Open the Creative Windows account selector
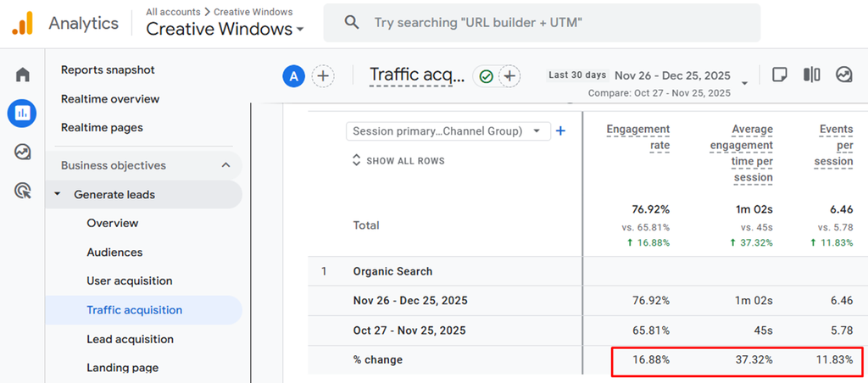This screenshot has width=868, height=383. click(225, 30)
